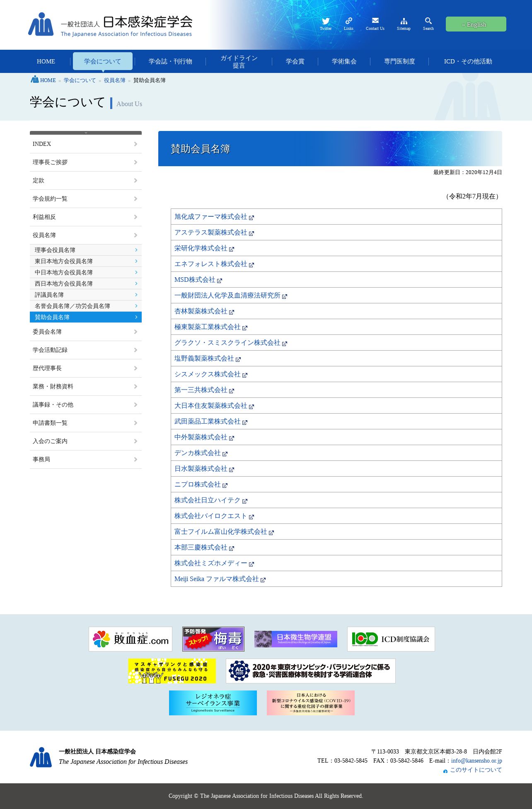Open 歴代理事長 sidebar item
This screenshot has height=809, width=532.
[86, 368]
